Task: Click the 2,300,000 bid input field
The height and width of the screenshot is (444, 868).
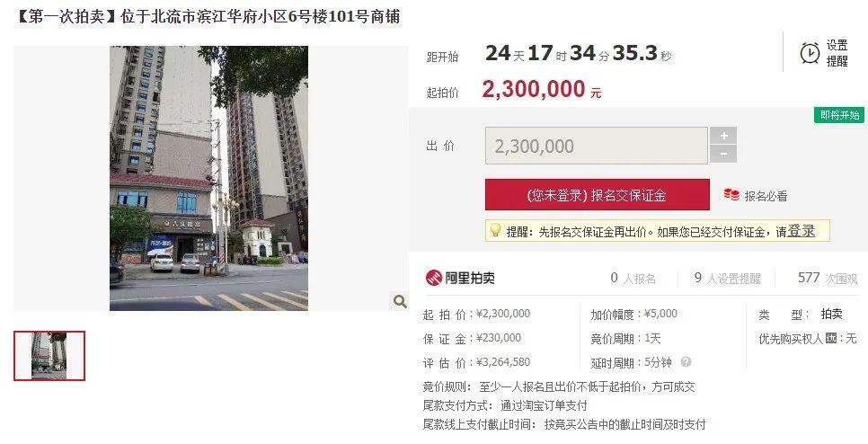Action: (597, 146)
